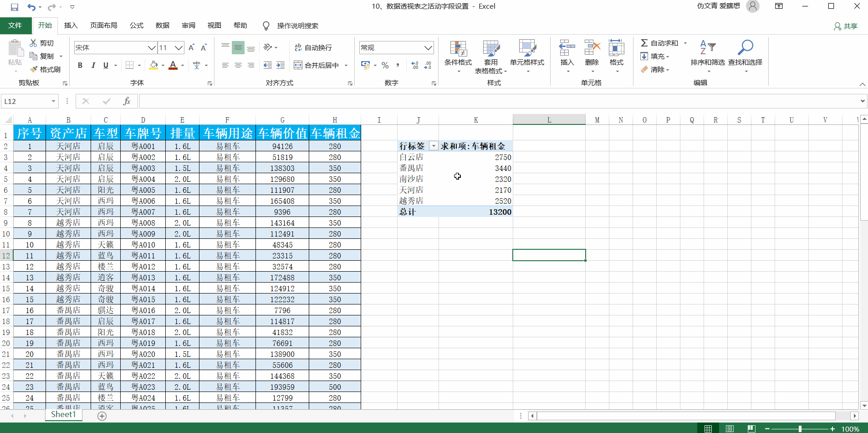
Task: Toggle Underline formatting
Action: [x=106, y=65]
